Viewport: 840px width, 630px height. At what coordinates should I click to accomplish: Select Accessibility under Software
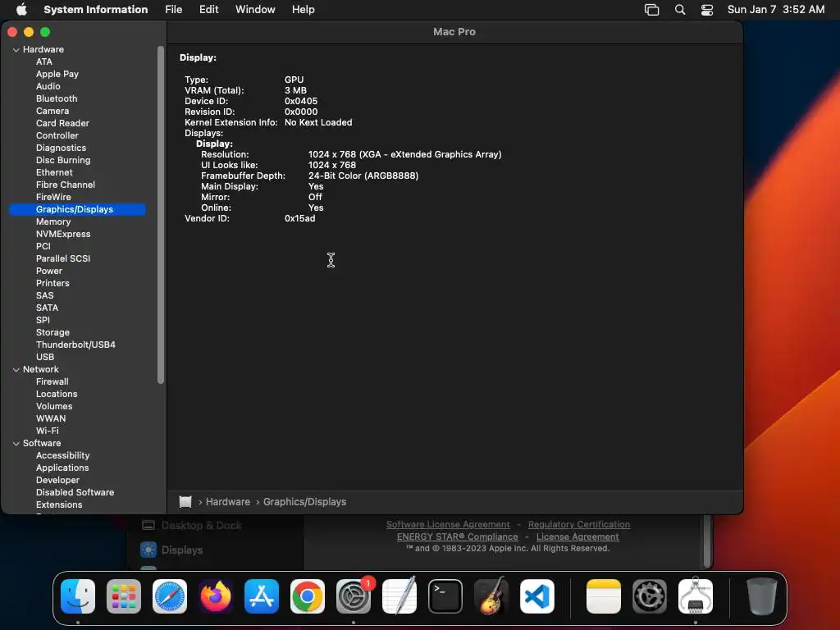[x=62, y=456]
